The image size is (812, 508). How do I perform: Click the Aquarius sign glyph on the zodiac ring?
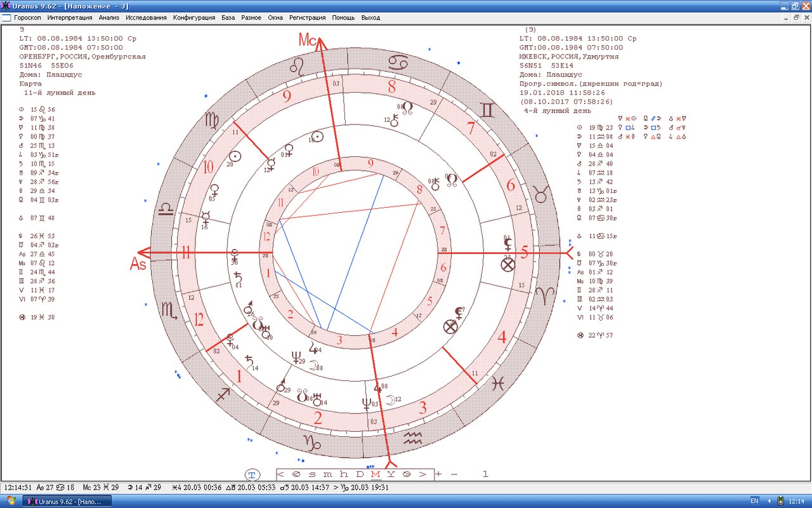click(413, 438)
